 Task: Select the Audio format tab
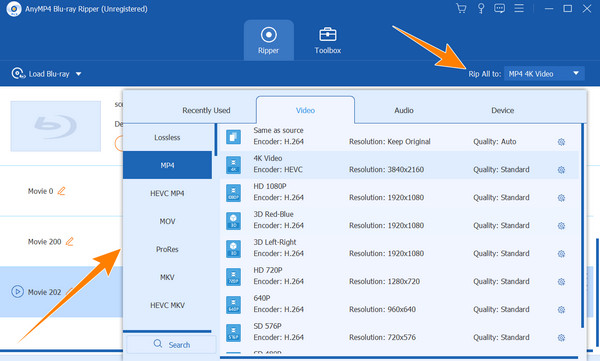tap(404, 110)
